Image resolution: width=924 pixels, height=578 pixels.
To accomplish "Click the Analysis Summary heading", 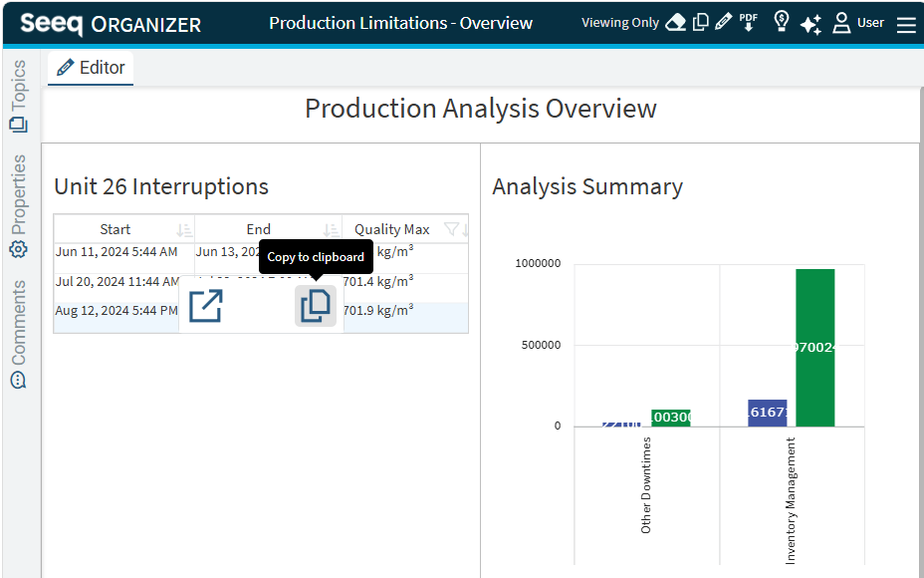I will click(587, 186).
